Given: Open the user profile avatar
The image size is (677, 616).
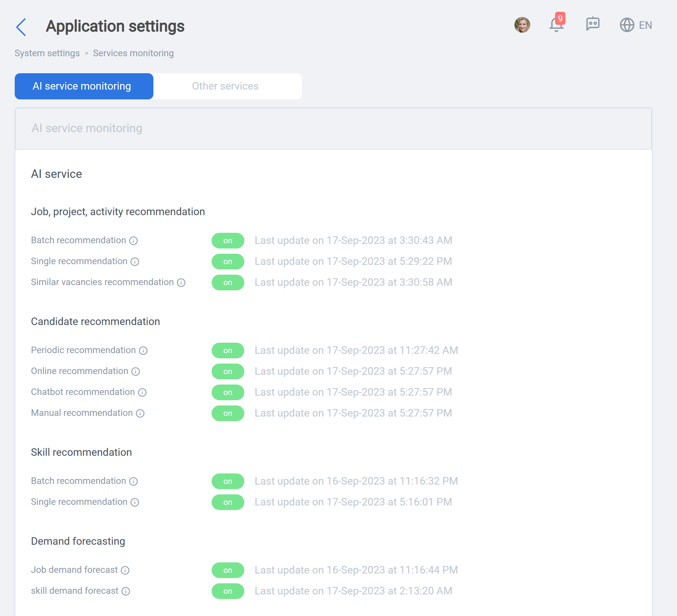Looking at the screenshot, I should 522,25.
